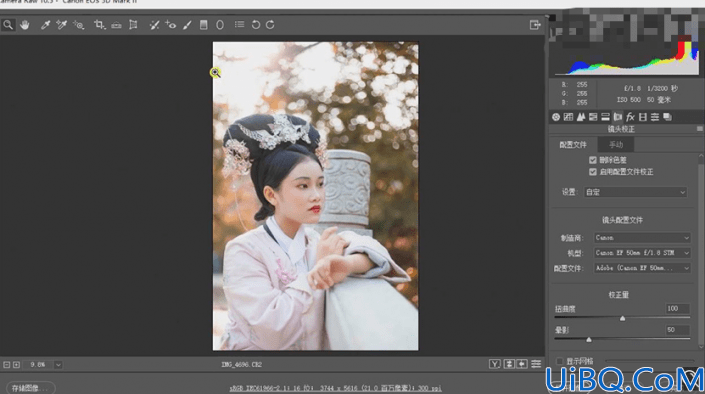Open the Snapshots panel icon
Screen dimensions: 705x394
[667, 117]
